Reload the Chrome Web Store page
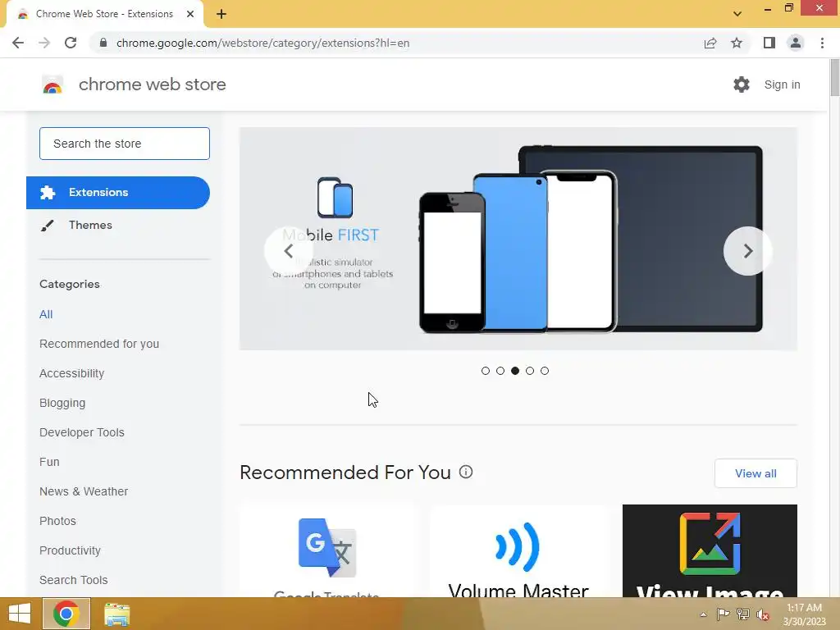This screenshot has height=630, width=840. pyautogui.click(x=71, y=43)
